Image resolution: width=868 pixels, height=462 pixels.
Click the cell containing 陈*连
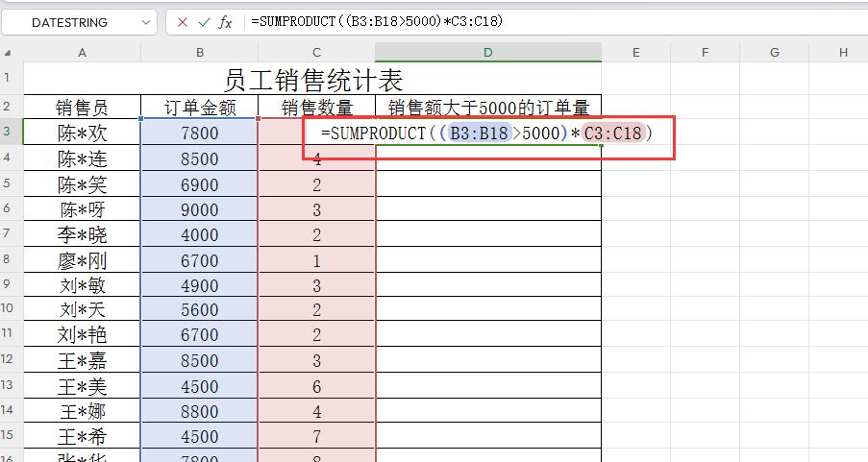[82, 158]
